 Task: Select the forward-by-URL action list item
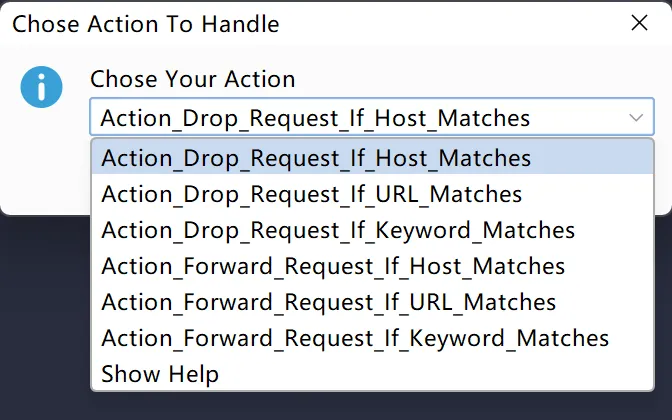[x=329, y=302]
